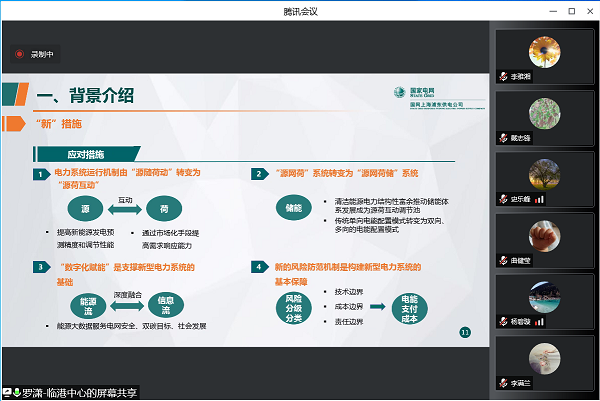
Task: Select 李满兰's participant video tile
Action: (x=545, y=358)
